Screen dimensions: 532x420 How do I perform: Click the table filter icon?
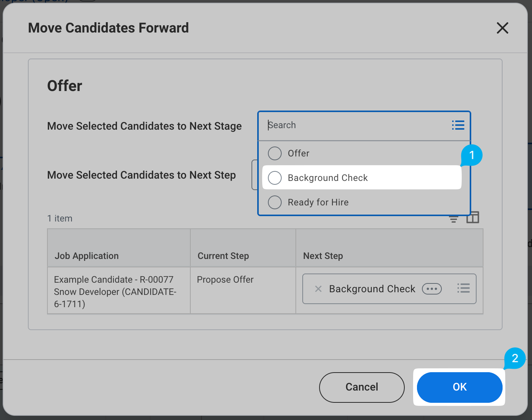453,219
